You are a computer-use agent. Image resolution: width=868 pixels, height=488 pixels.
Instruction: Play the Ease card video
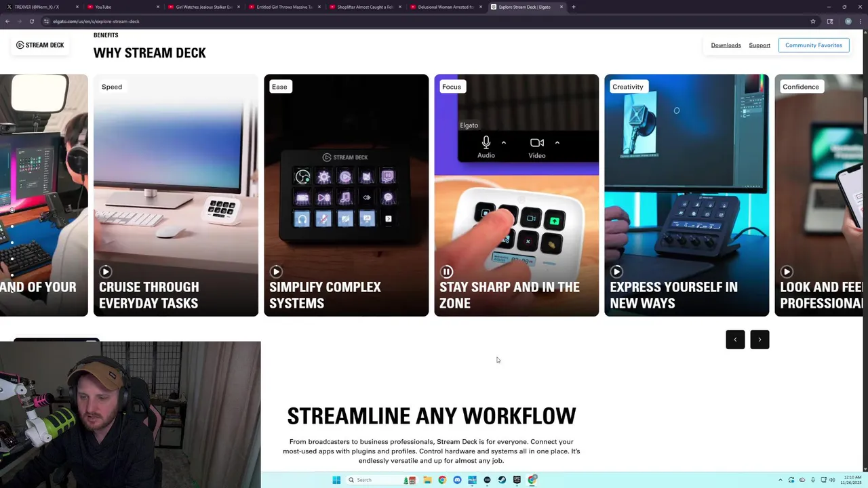(276, 272)
